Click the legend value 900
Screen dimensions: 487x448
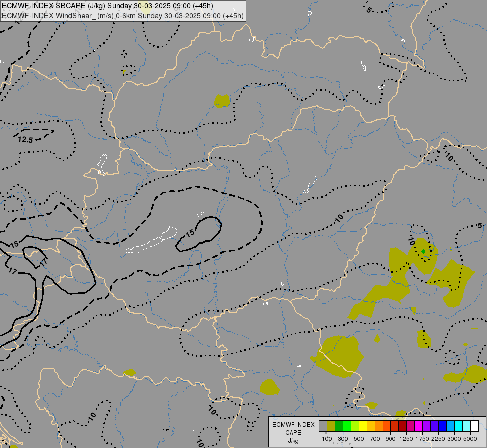point(390,439)
